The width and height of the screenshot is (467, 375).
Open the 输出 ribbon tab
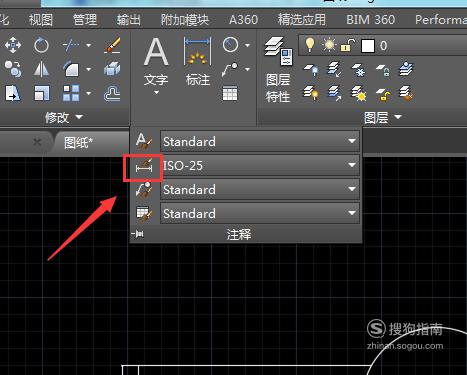(129, 20)
